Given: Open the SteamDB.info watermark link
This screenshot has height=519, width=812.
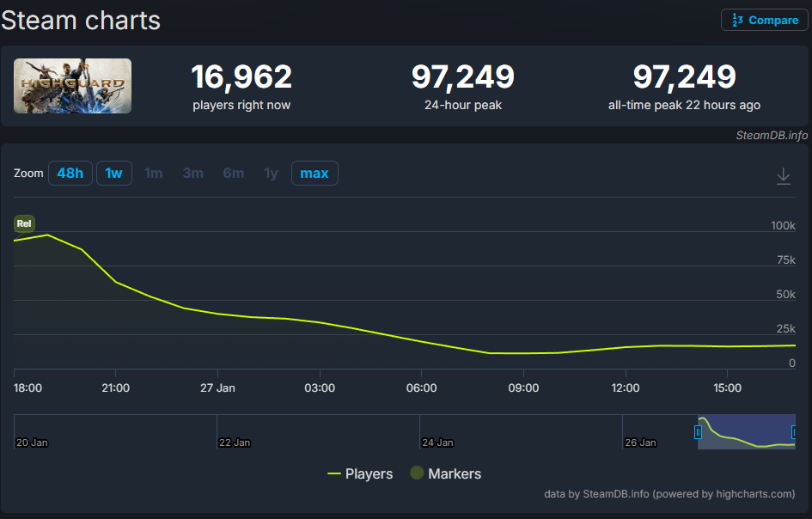Looking at the screenshot, I should pos(771,135).
